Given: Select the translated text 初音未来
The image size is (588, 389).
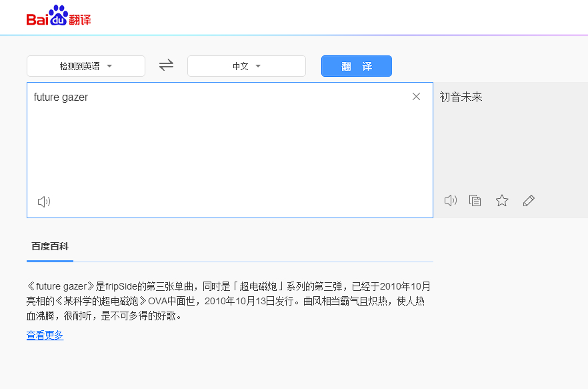Looking at the screenshot, I should tap(461, 97).
